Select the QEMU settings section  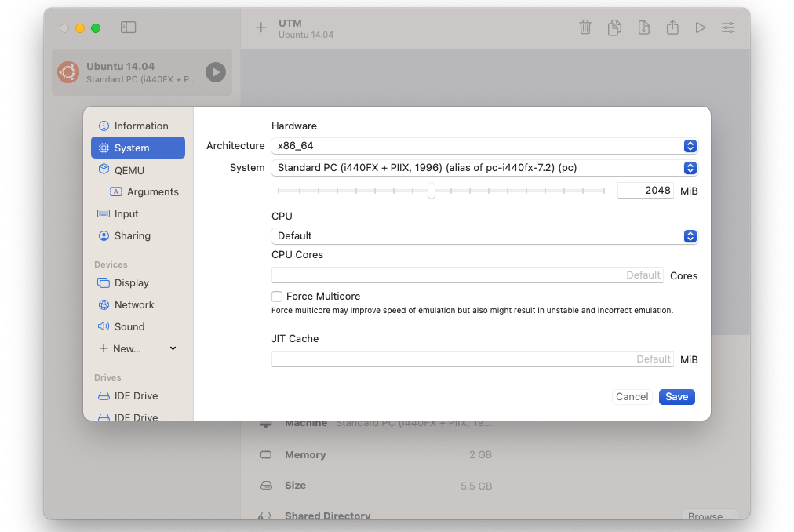[129, 170]
